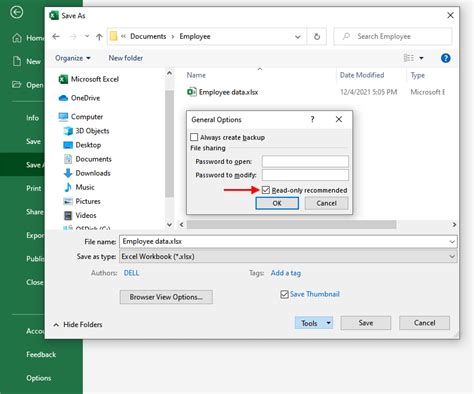This screenshot has width=474, height=394.
Task: Open the Save as type dropdown
Action: [452, 256]
